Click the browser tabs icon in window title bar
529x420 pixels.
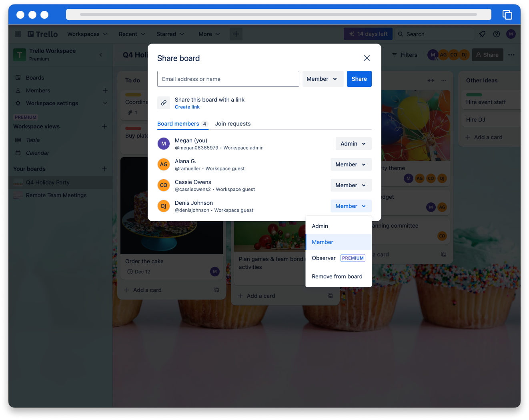click(x=507, y=15)
